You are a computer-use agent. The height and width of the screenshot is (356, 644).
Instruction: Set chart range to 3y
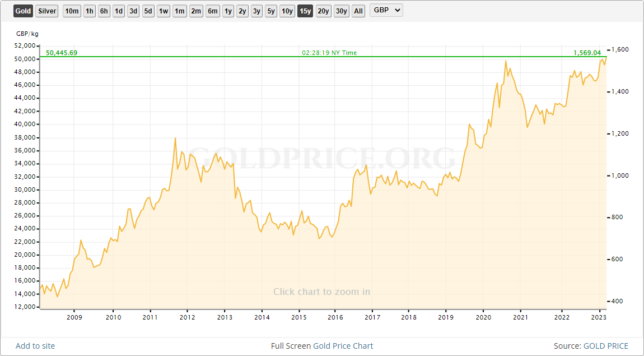(x=256, y=11)
